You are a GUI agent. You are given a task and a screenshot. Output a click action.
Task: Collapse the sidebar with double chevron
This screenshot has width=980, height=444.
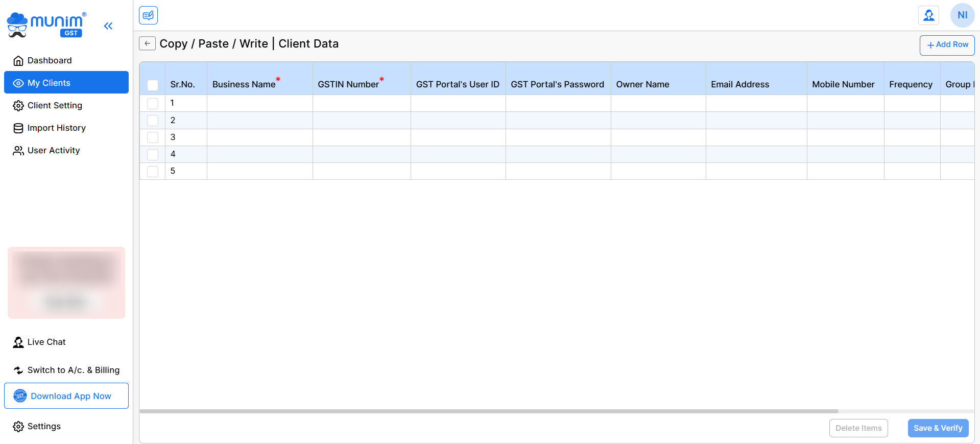click(108, 26)
